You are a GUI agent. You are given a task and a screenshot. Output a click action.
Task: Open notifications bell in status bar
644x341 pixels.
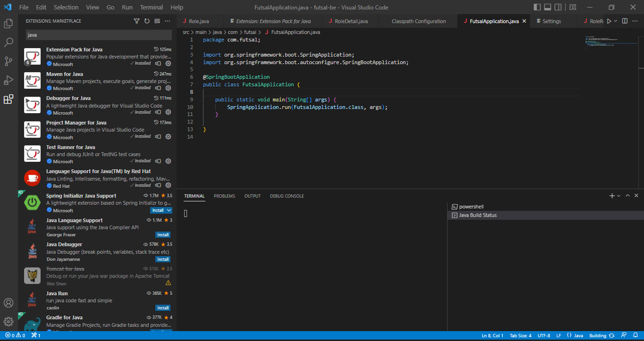click(635, 335)
